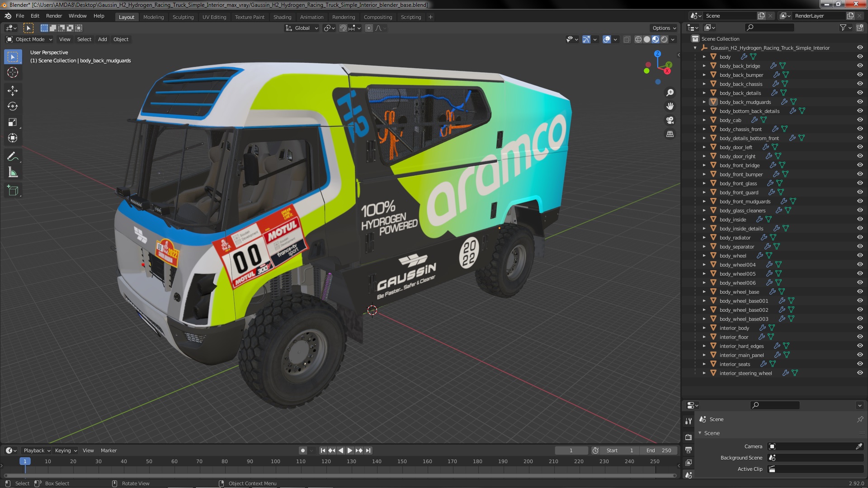The height and width of the screenshot is (488, 868).
Task: Hide interior_seats with eye icon
Action: click(x=860, y=364)
